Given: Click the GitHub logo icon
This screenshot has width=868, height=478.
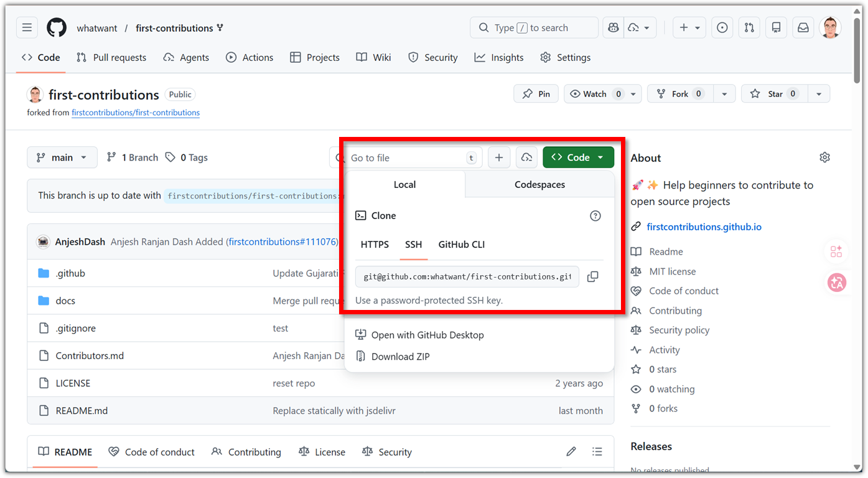Looking at the screenshot, I should click(57, 27).
